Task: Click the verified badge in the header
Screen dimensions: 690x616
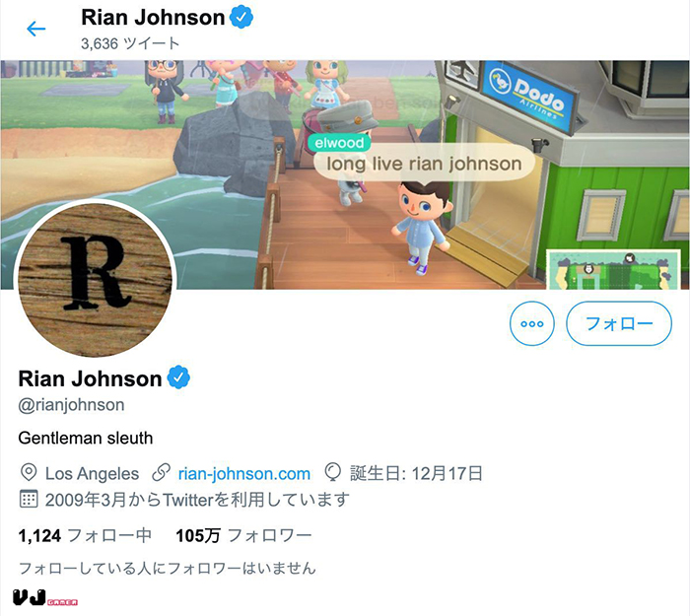Action: tap(241, 18)
